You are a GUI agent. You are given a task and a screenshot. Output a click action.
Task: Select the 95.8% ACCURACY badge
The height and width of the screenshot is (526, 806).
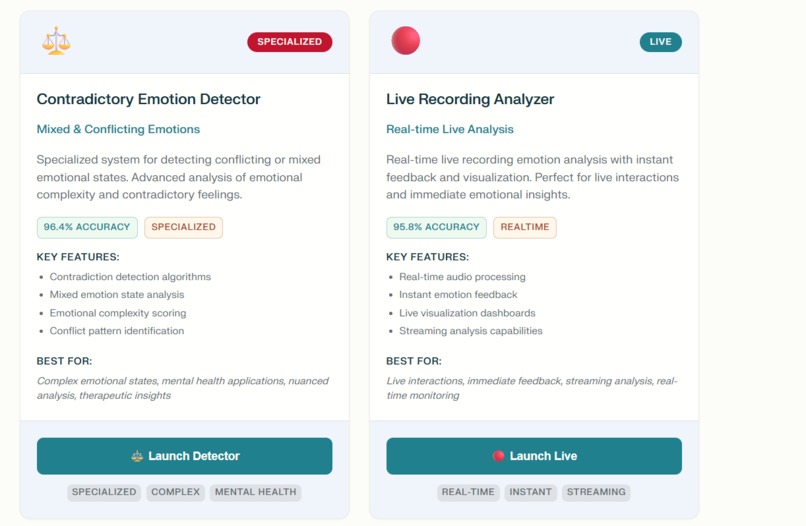tap(436, 227)
